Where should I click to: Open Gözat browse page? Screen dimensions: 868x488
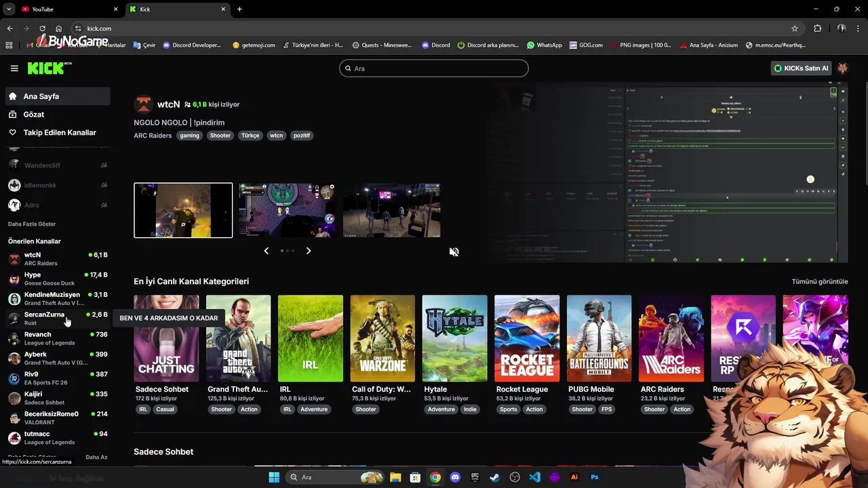(58, 115)
